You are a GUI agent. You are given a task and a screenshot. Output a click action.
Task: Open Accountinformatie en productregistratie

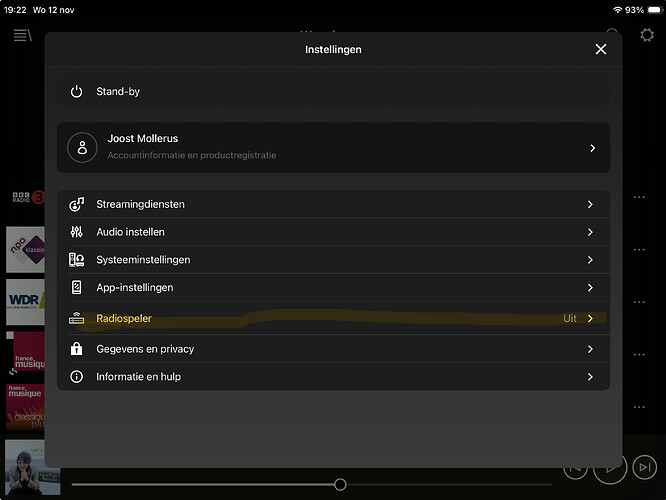point(192,156)
